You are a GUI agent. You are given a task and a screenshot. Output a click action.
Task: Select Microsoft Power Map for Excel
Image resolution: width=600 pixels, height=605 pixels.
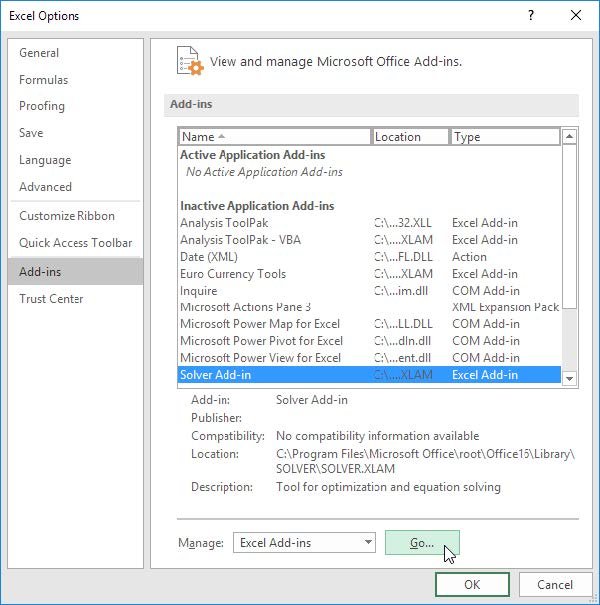click(x=369, y=324)
